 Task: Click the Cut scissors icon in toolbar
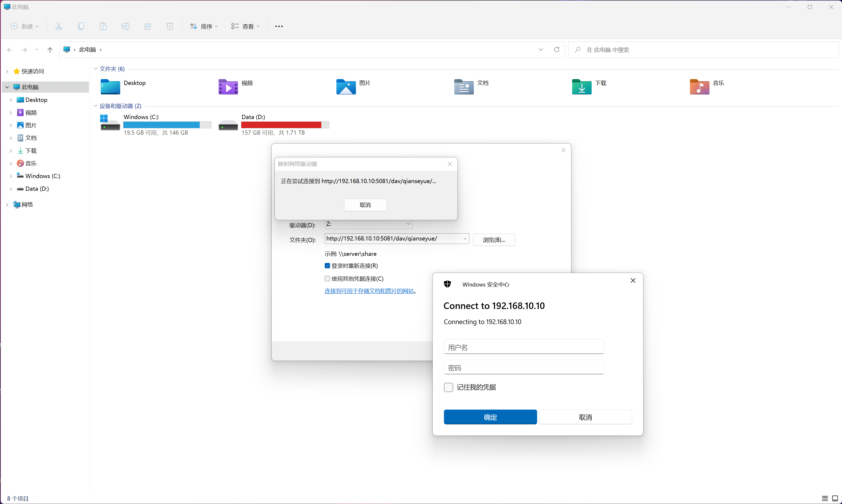[59, 26]
